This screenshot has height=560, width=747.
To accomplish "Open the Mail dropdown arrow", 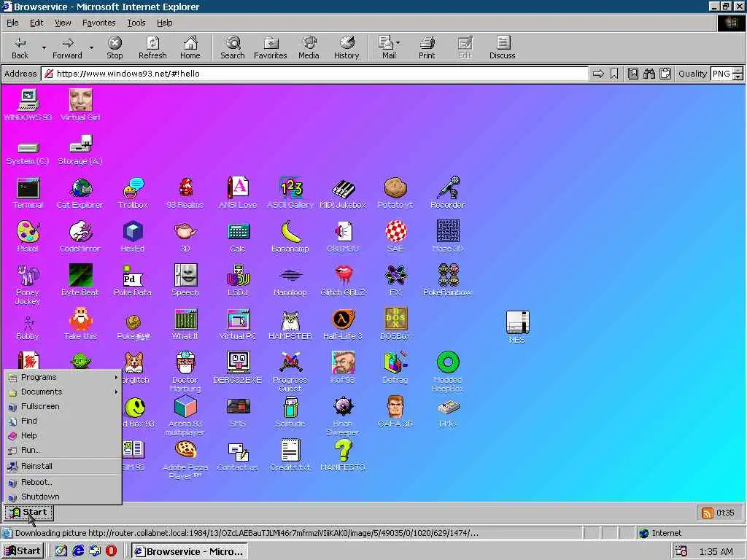I will (x=398, y=43).
